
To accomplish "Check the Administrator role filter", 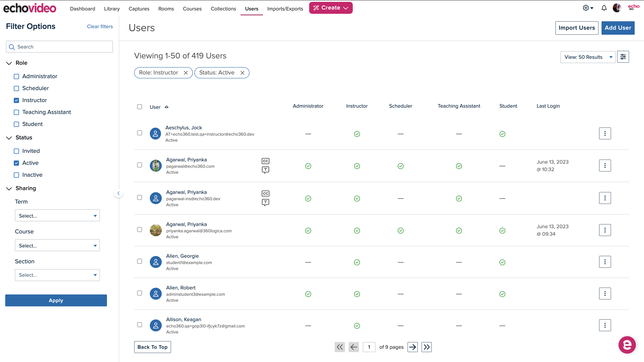I will (16, 76).
